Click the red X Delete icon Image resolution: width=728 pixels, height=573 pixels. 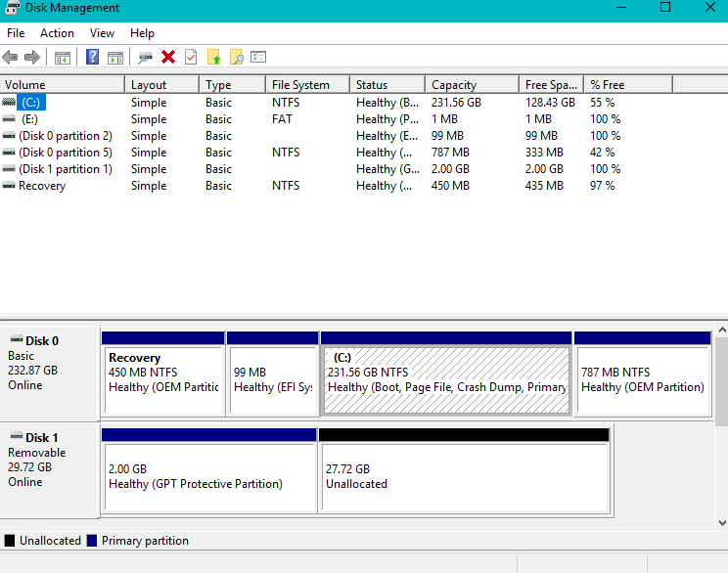pyautogui.click(x=168, y=57)
